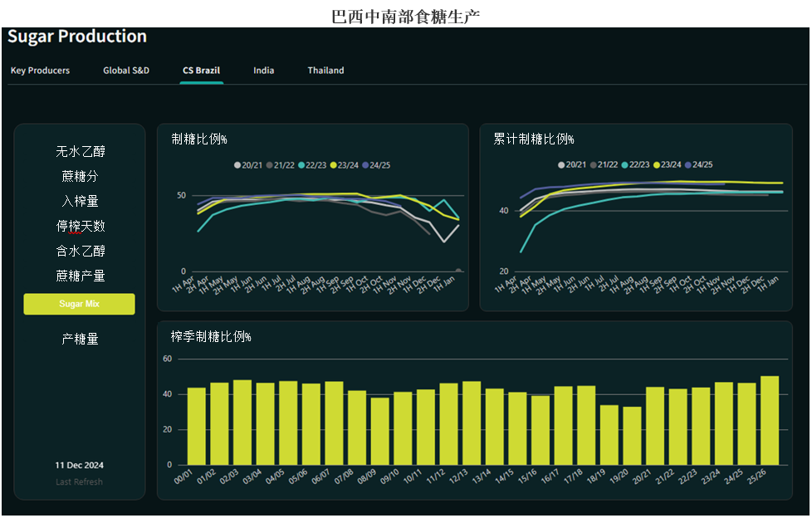Open the Thailand tab
812x518 pixels.
coord(325,71)
